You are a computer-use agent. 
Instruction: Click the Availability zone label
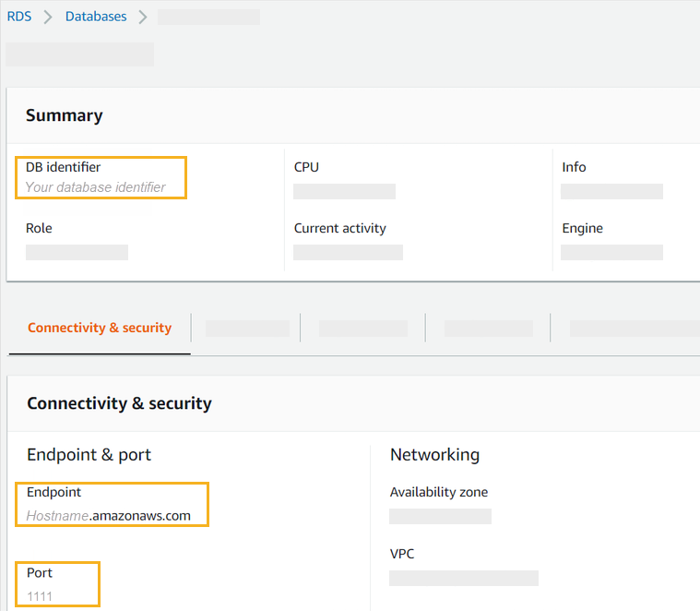click(439, 492)
